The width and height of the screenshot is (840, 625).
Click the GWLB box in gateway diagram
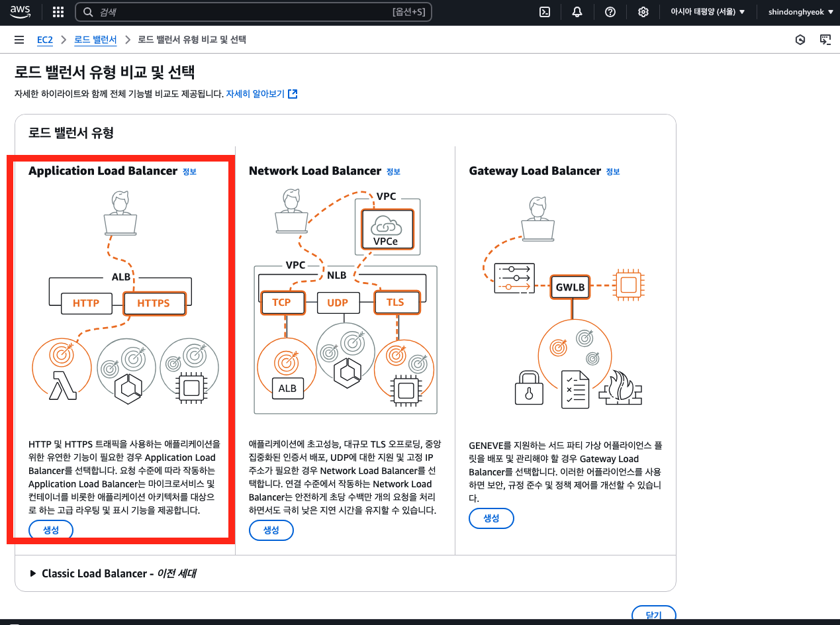click(571, 287)
